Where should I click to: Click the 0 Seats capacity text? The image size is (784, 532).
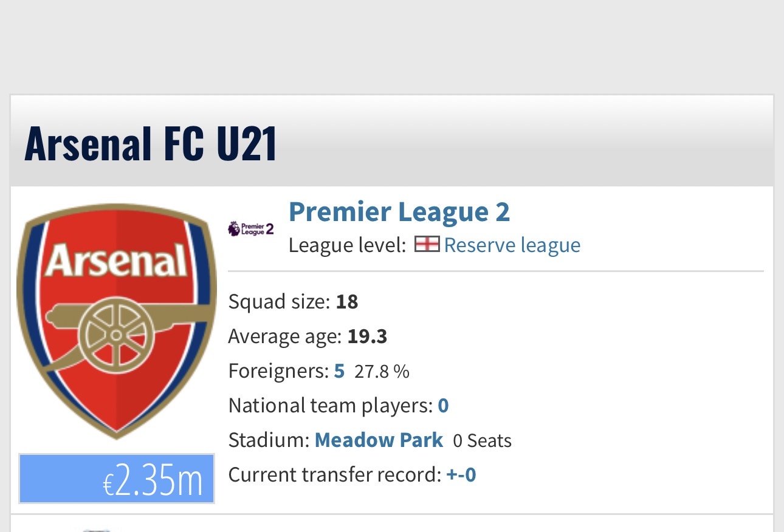(482, 440)
